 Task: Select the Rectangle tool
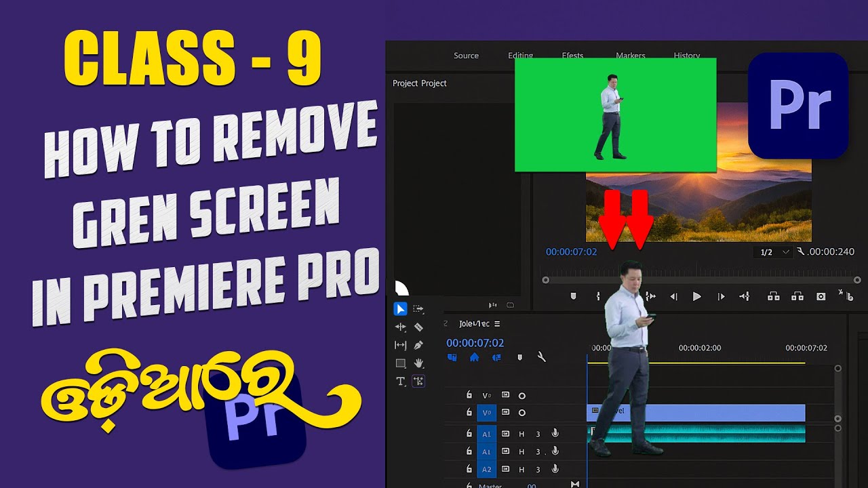[x=401, y=363]
